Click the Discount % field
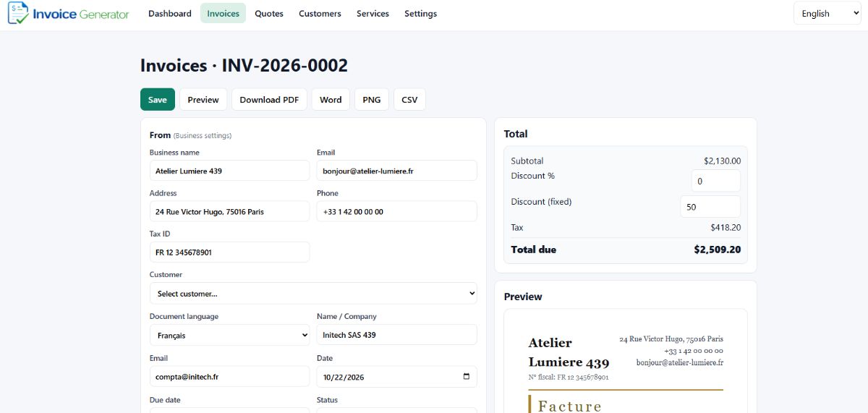This screenshot has width=868, height=413. pos(715,181)
